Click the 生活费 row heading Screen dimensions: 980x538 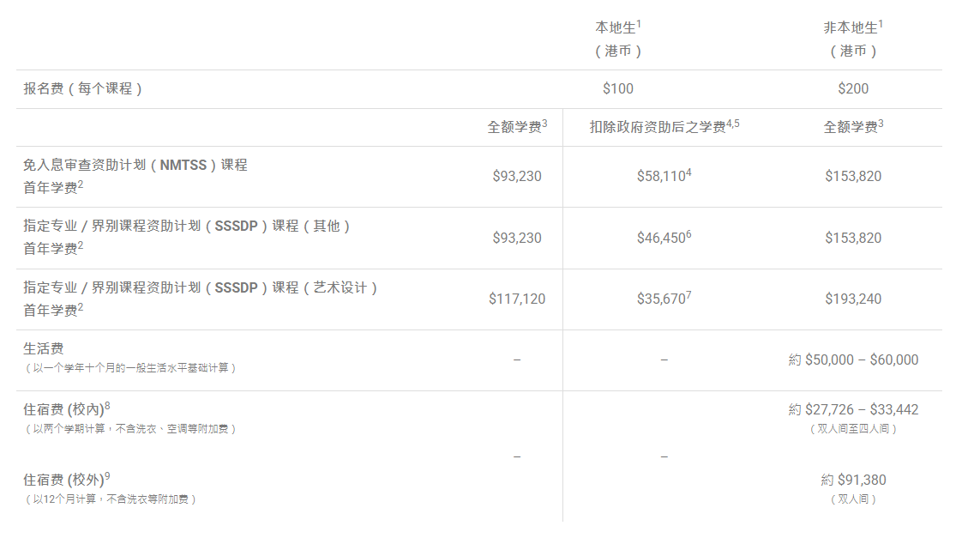tap(44, 348)
